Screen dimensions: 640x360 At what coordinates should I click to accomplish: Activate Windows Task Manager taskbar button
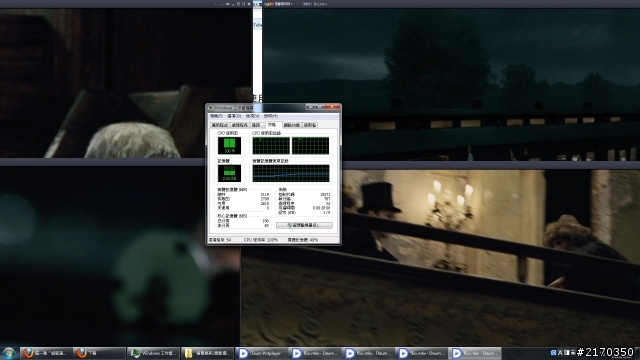[x=153, y=353]
